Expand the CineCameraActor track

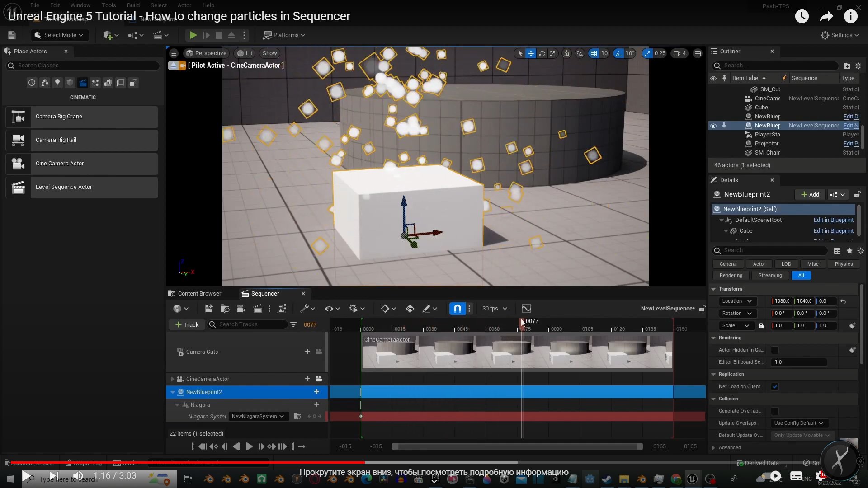(x=172, y=379)
